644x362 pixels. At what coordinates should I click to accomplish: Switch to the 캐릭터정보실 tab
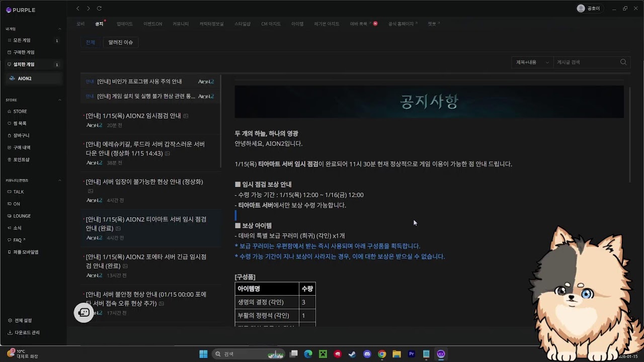(211, 24)
